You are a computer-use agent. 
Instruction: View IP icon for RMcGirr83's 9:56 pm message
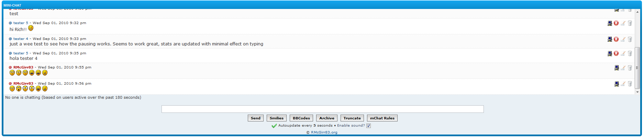pyautogui.click(x=617, y=84)
